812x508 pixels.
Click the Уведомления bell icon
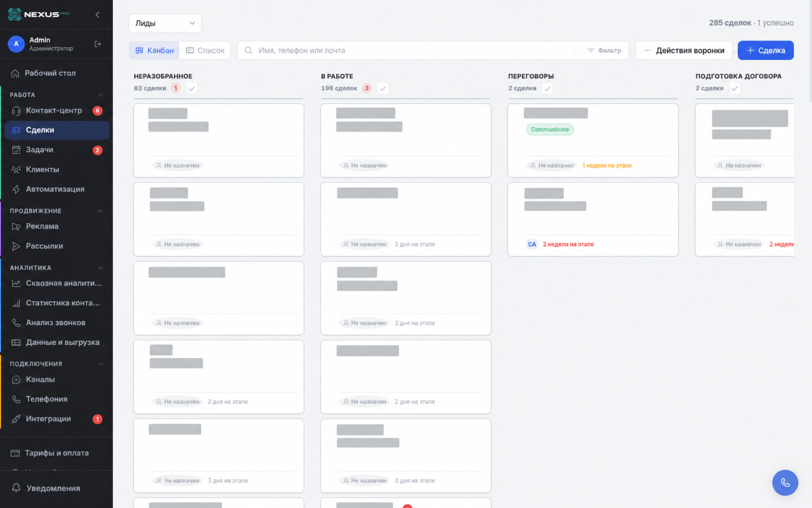(x=16, y=488)
